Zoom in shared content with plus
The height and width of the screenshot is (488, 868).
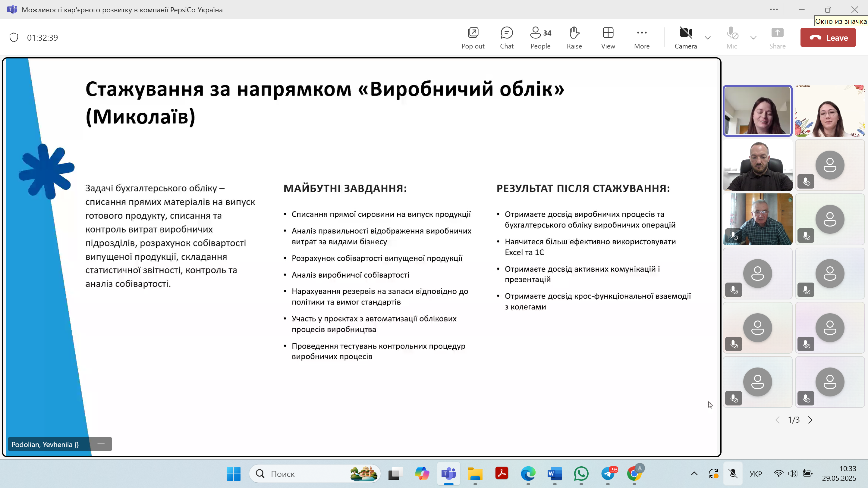[101, 444]
